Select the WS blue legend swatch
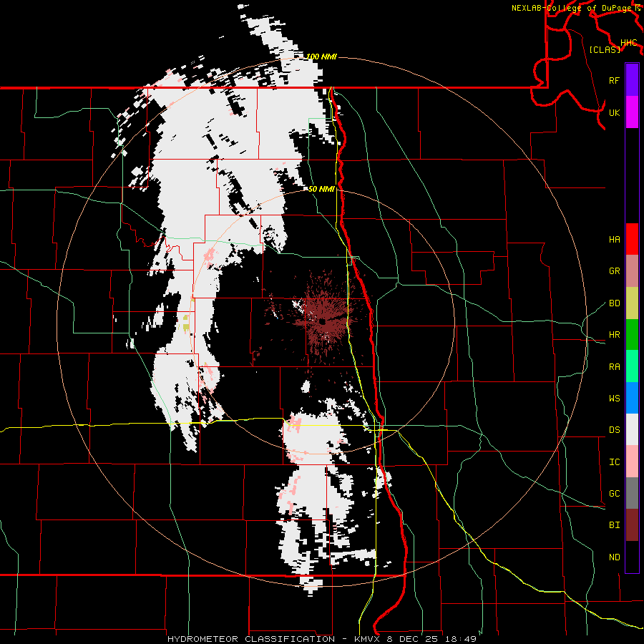 pos(632,398)
